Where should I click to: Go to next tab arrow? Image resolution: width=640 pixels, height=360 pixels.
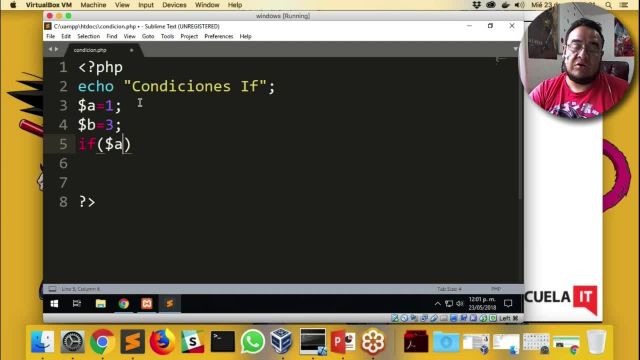click(x=56, y=49)
